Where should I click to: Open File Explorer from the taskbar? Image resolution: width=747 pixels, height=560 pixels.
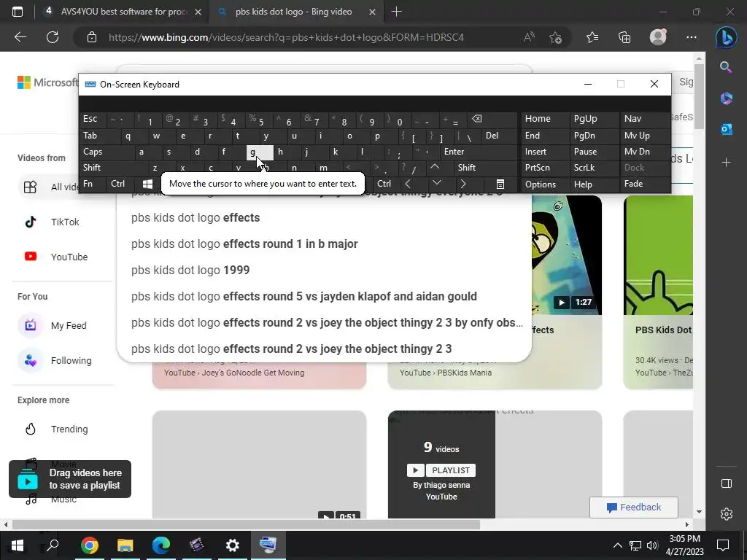click(125, 545)
